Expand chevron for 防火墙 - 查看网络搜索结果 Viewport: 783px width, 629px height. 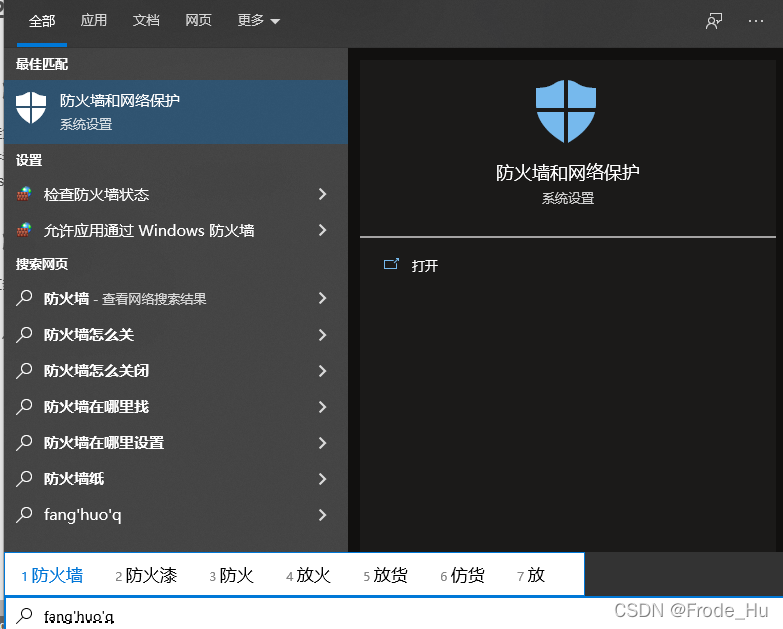323,298
